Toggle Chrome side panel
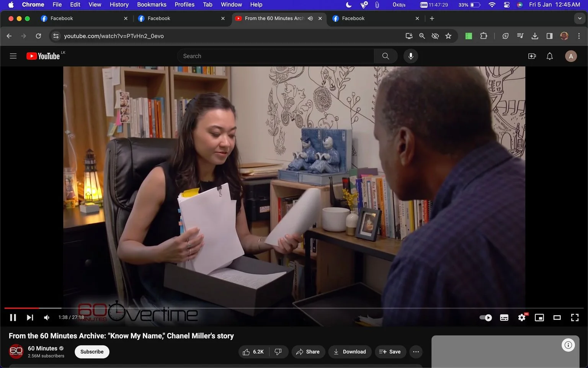 pyautogui.click(x=549, y=36)
